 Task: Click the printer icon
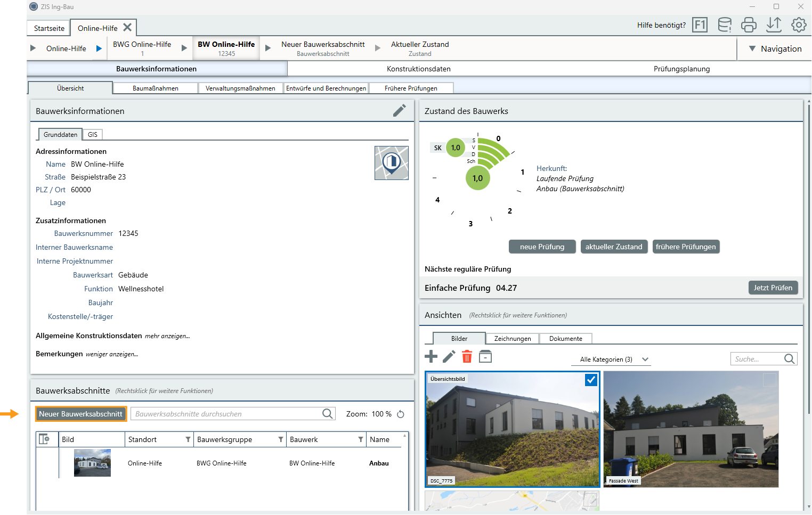749,25
